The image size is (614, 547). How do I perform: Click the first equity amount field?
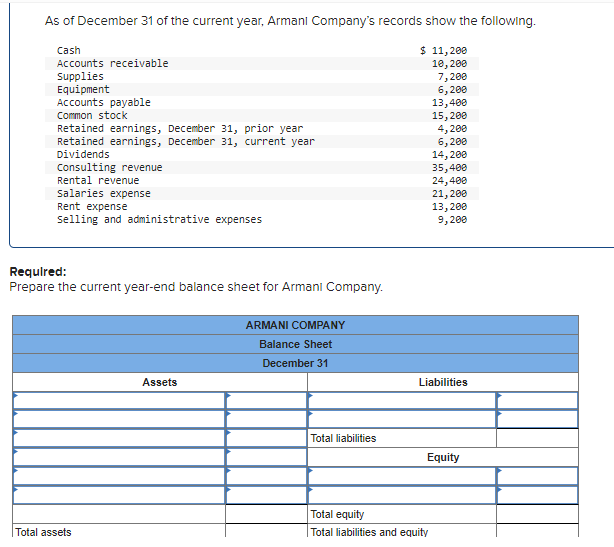tap(537, 476)
